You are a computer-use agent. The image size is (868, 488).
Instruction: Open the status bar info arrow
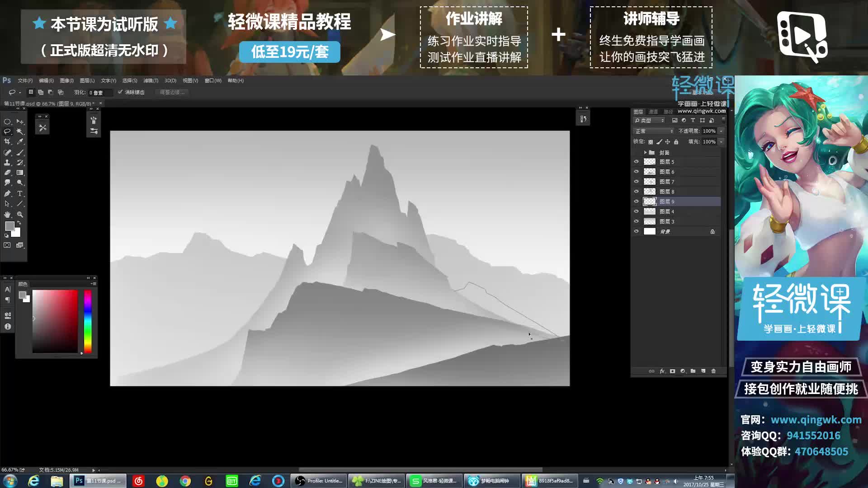(x=94, y=470)
